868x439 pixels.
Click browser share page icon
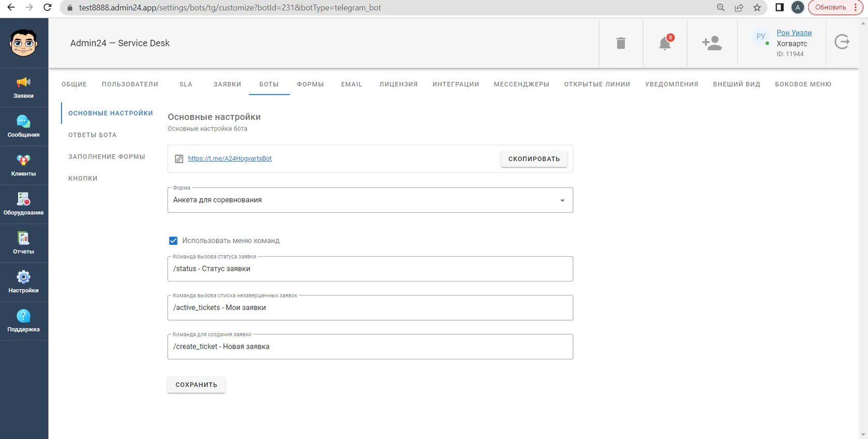[739, 7]
